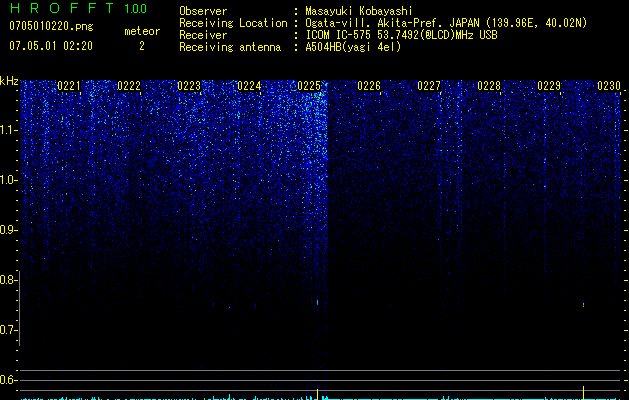Click the Receiving Location field label
Image resolution: width=629 pixels, height=400 pixels.
pyautogui.click(x=233, y=23)
